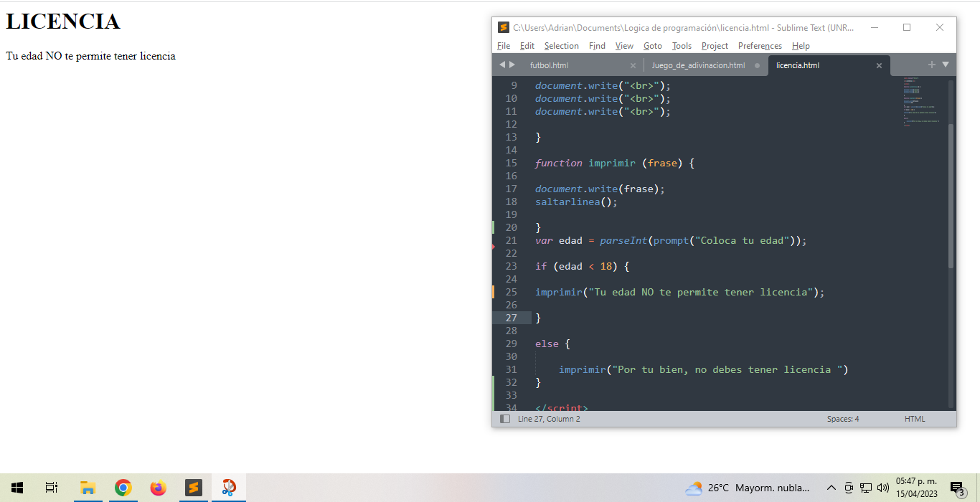Open the Snipping Tool taskbar icon
The image size is (980, 502).
228,488
